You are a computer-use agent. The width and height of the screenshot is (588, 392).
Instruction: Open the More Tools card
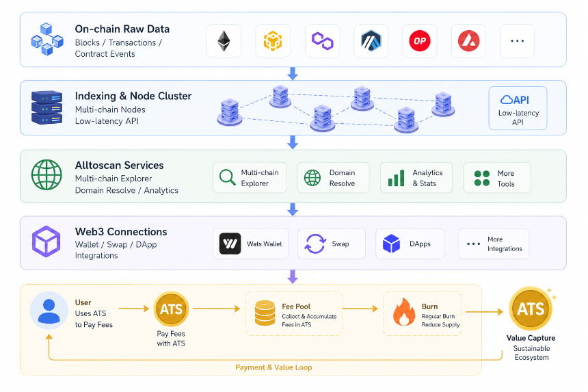tap(497, 178)
